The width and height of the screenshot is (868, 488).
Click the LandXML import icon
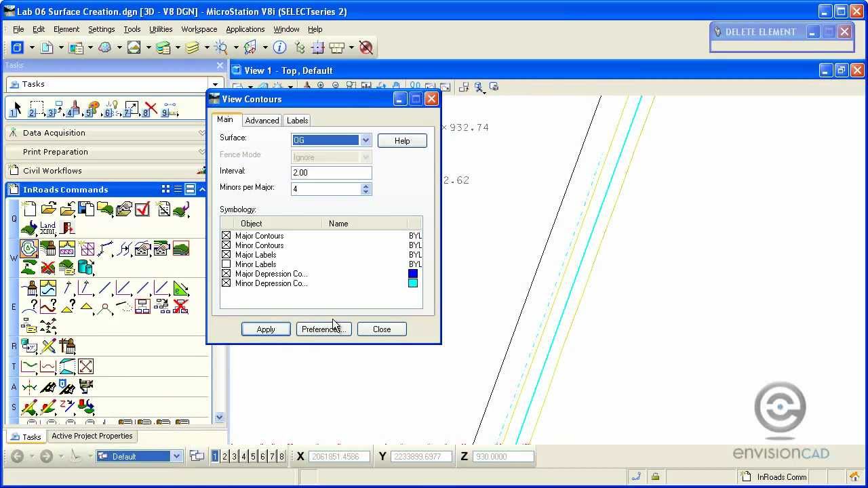coord(47,228)
